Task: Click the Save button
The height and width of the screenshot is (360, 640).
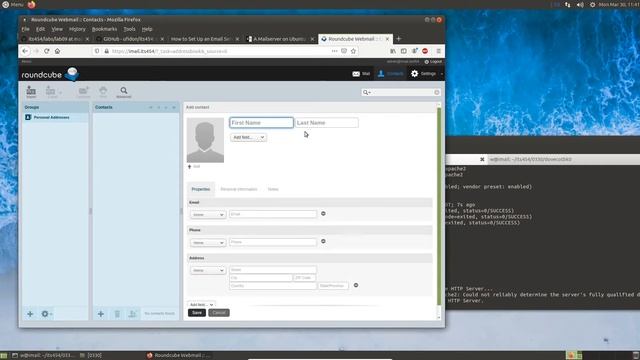Action: pyautogui.click(x=197, y=313)
